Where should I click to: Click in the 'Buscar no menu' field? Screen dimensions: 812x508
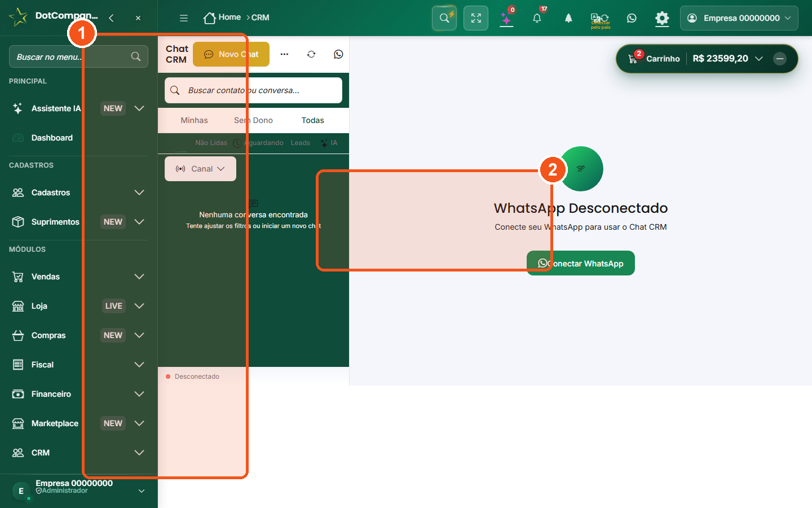(78, 56)
